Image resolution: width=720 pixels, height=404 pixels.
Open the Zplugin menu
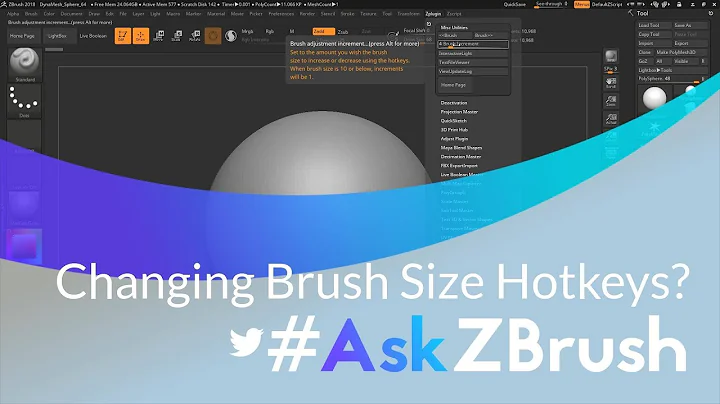[x=433, y=14]
